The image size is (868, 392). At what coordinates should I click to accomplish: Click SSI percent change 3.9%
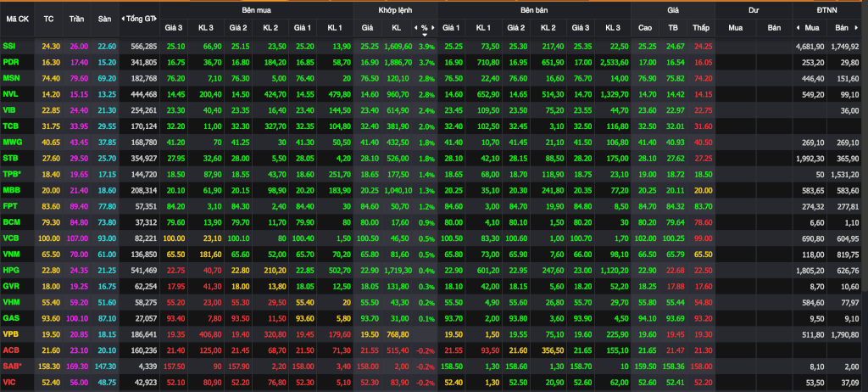427,46
